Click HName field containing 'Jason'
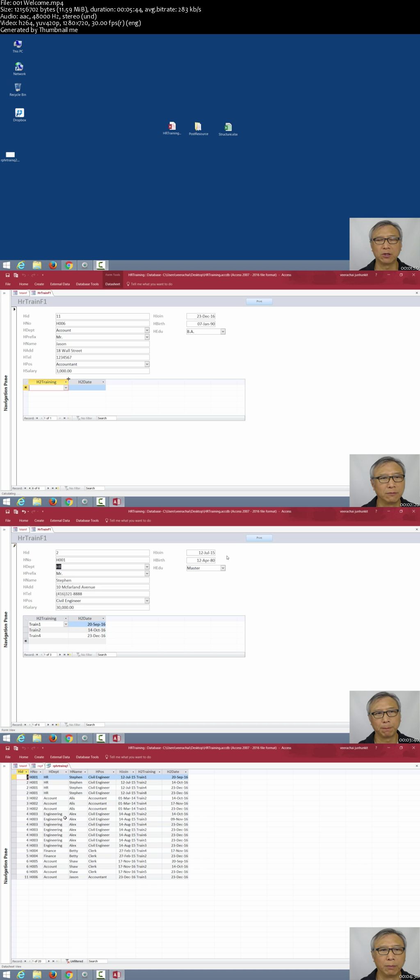Image resolution: width=420 pixels, height=980 pixels. (x=103, y=344)
